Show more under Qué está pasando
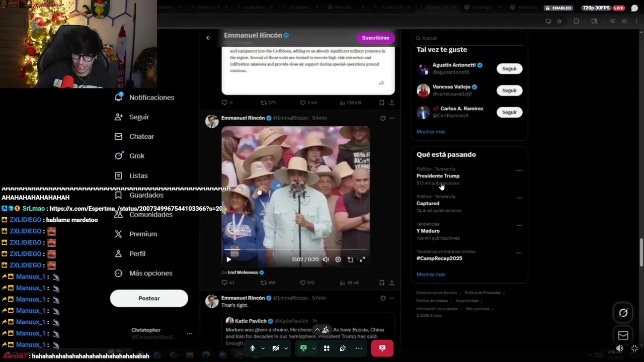Viewport: 644px width, 362px height. (x=431, y=275)
